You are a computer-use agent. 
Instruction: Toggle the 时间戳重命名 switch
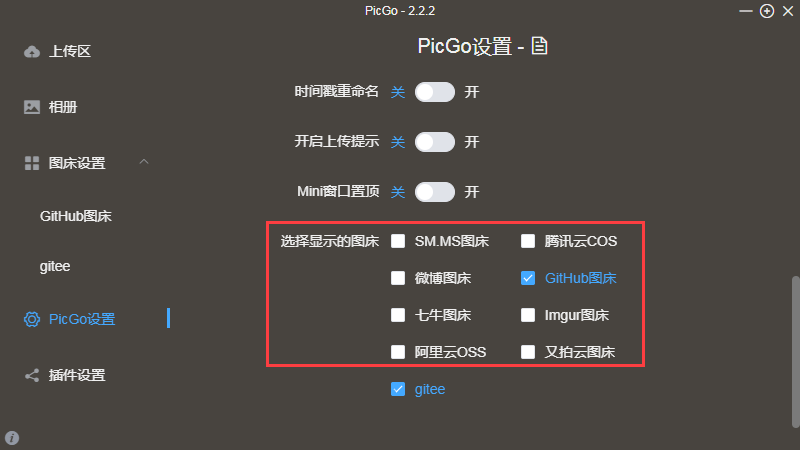(435, 92)
